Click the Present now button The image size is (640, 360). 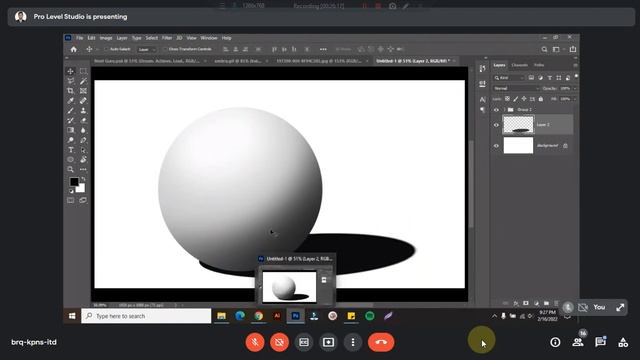pos(329,342)
